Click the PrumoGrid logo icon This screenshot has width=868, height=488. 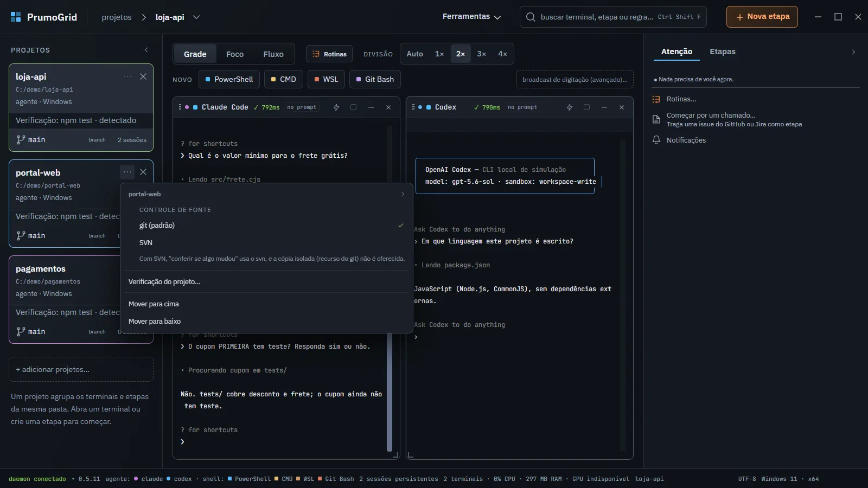click(16, 17)
